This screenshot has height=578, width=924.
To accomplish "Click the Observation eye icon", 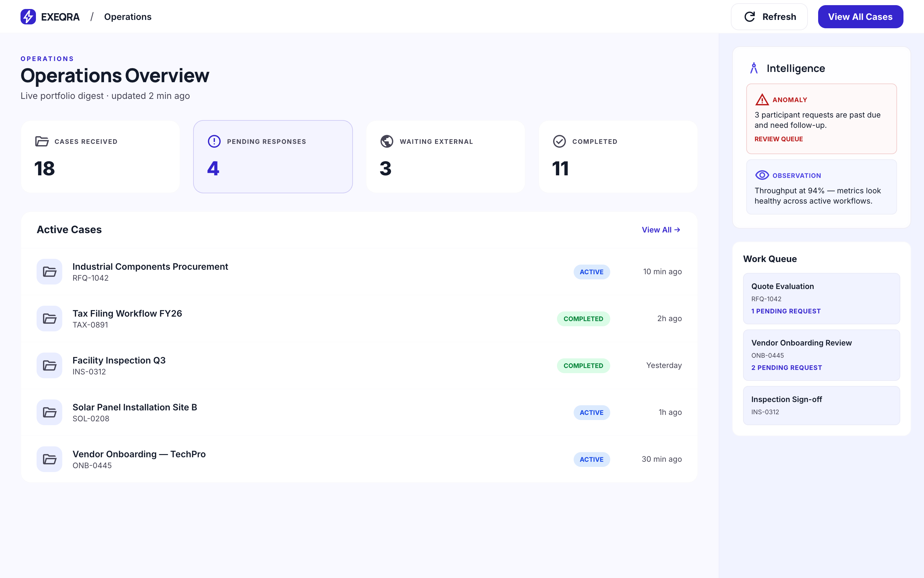I will point(762,175).
